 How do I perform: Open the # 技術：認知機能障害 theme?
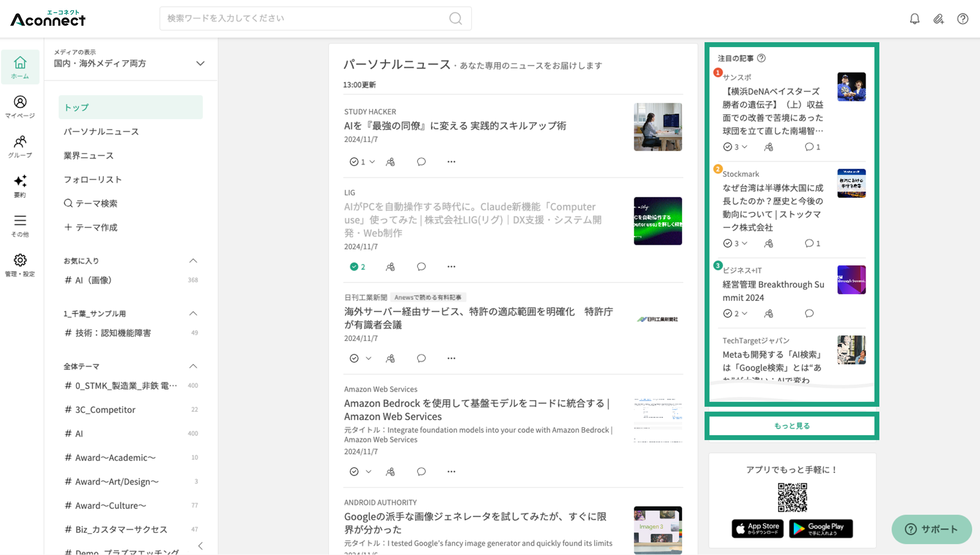(x=130, y=333)
